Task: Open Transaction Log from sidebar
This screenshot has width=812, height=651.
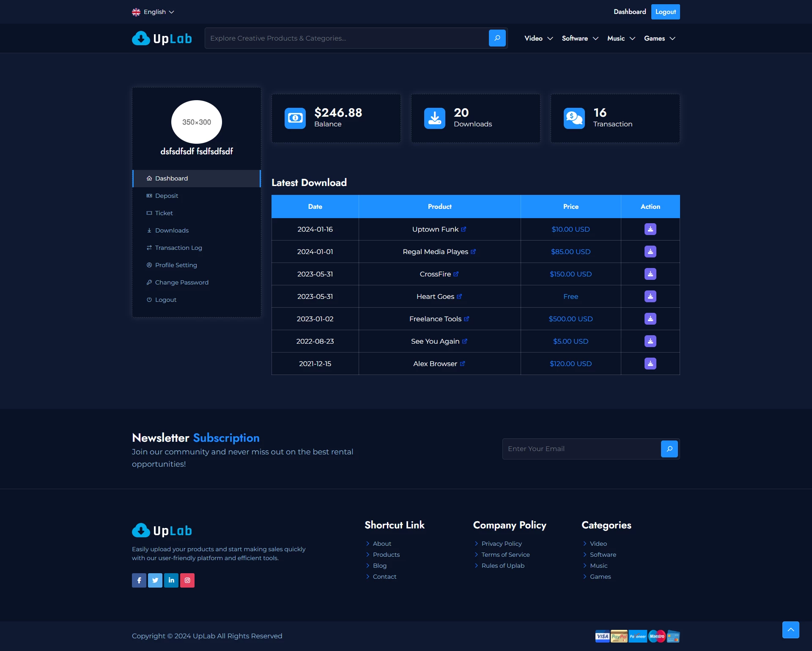Action: 178,248
